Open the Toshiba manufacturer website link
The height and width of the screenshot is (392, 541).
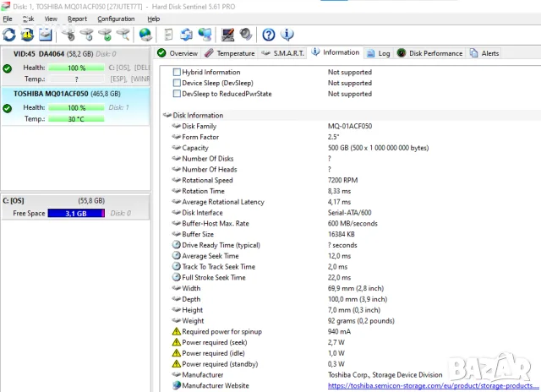(x=432, y=385)
